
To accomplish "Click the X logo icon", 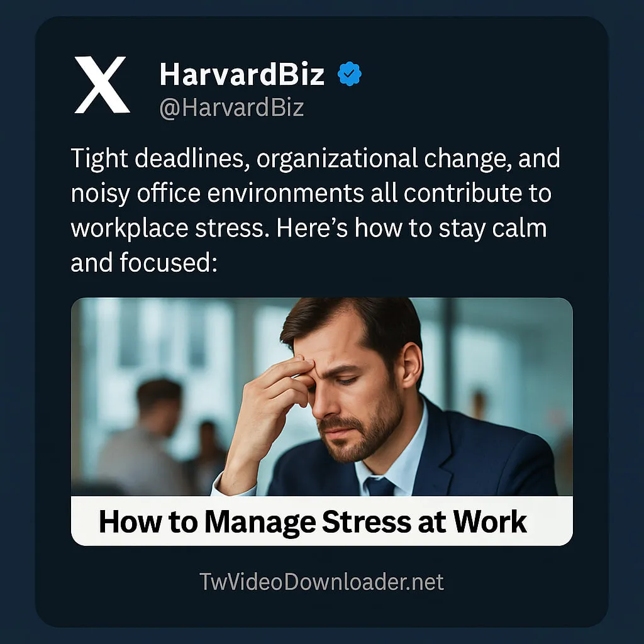I will click(102, 85).
